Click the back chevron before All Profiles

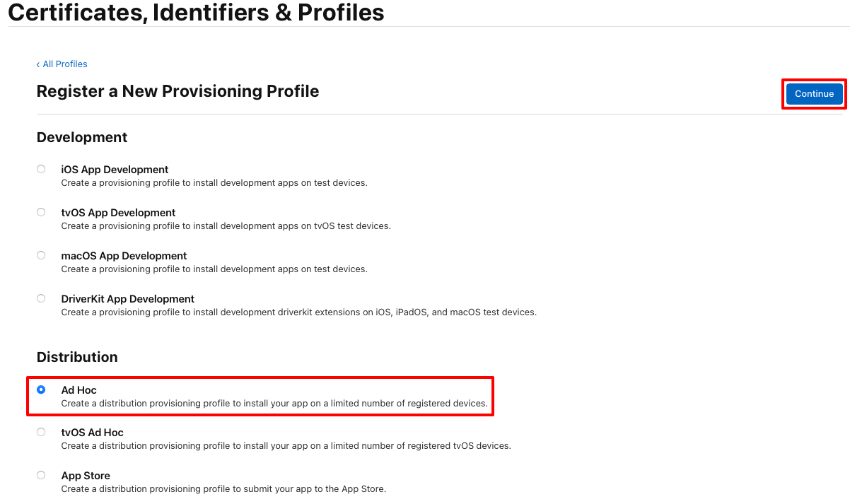point(38,64)
